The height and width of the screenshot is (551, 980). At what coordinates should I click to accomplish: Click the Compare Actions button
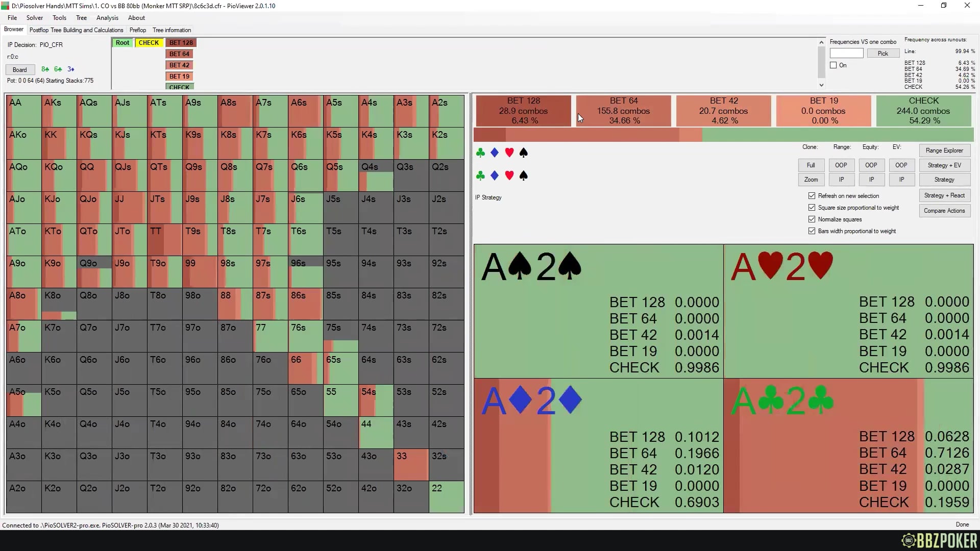(x=944, y=211)
